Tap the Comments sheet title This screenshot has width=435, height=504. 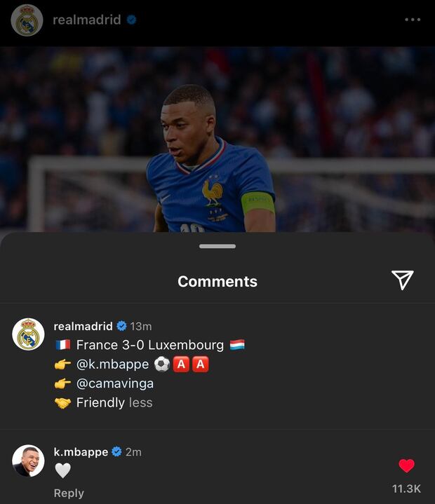point(217,281)
